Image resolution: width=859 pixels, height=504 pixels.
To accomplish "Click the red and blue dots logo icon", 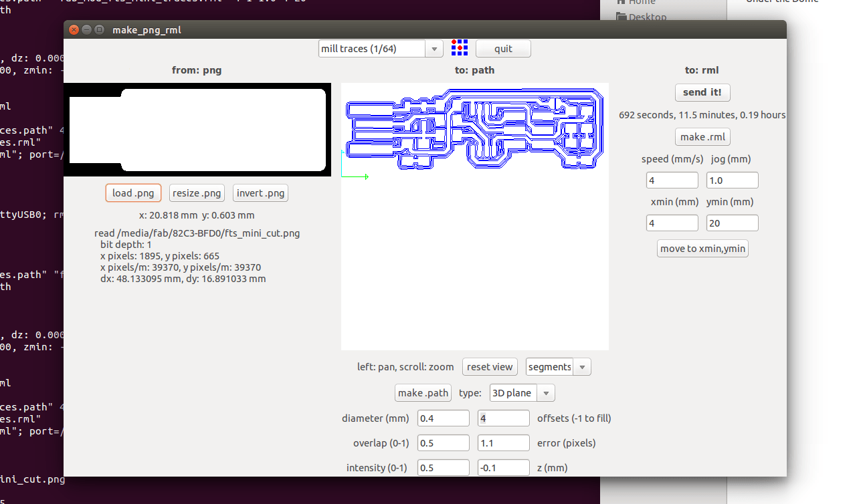I will [x=459, y=47].
